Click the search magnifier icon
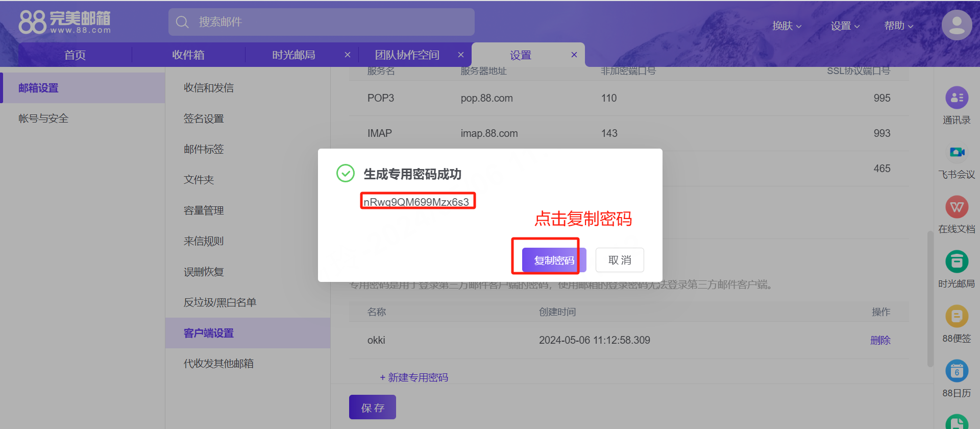The height and width of the screenshot is (429, 980). pyautogui.click(x=182, y=22)
